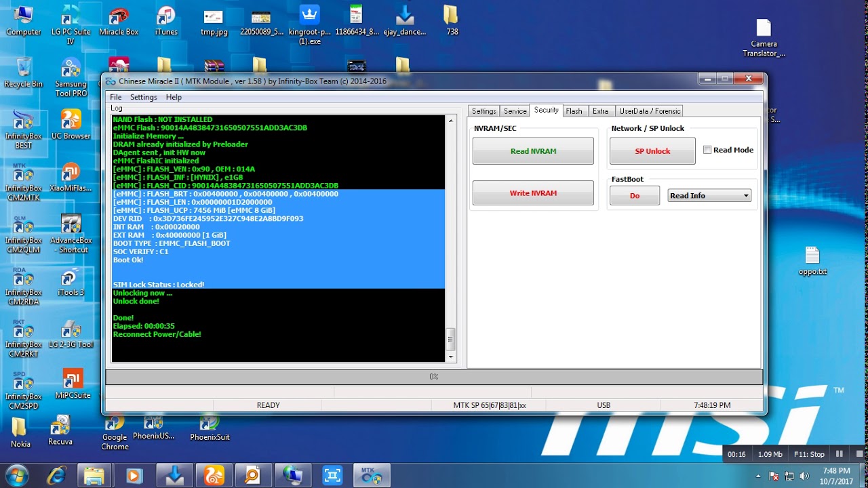Click the PhoenixUS... desktop shortcut
Image resolution: width=868 pixels, height=488 pixels.
pyautogui.click(x=153, y=428)
